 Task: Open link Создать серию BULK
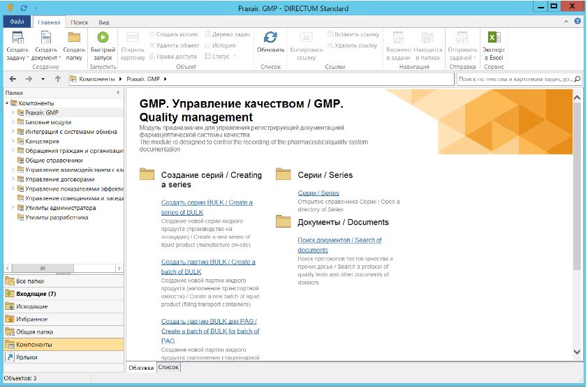tap(207, 207)
